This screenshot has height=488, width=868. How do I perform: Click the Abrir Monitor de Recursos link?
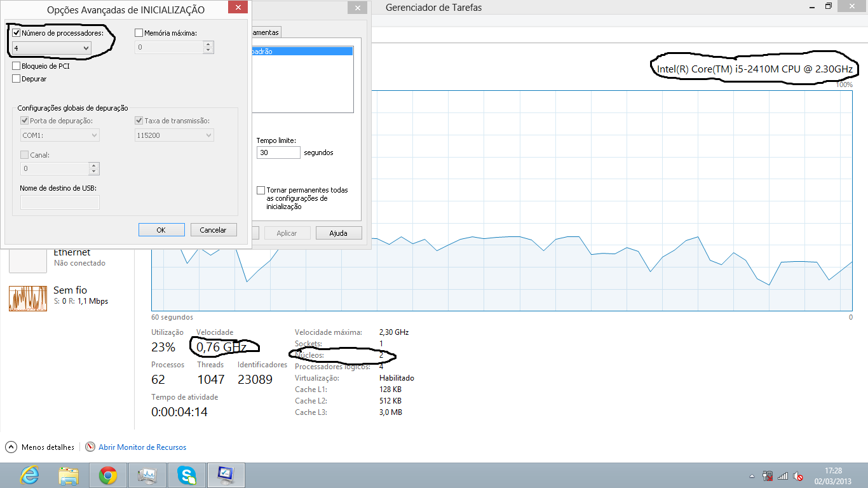point(142,447)
